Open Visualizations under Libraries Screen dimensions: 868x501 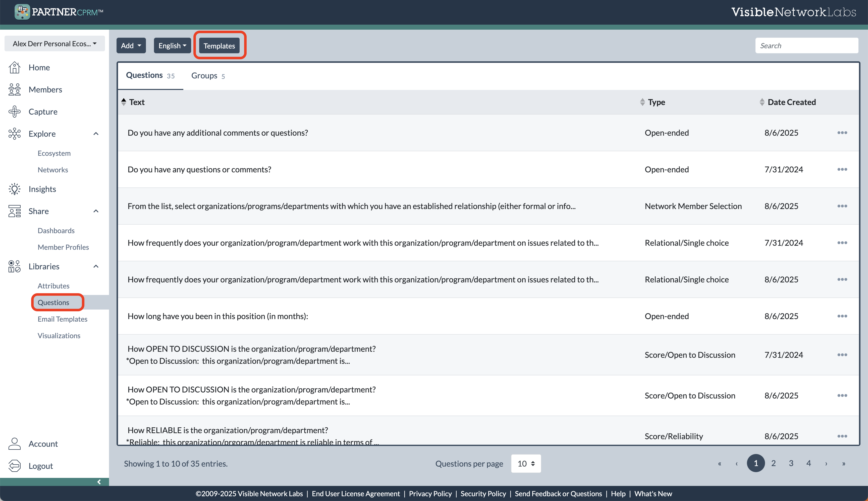click(59, 335)
